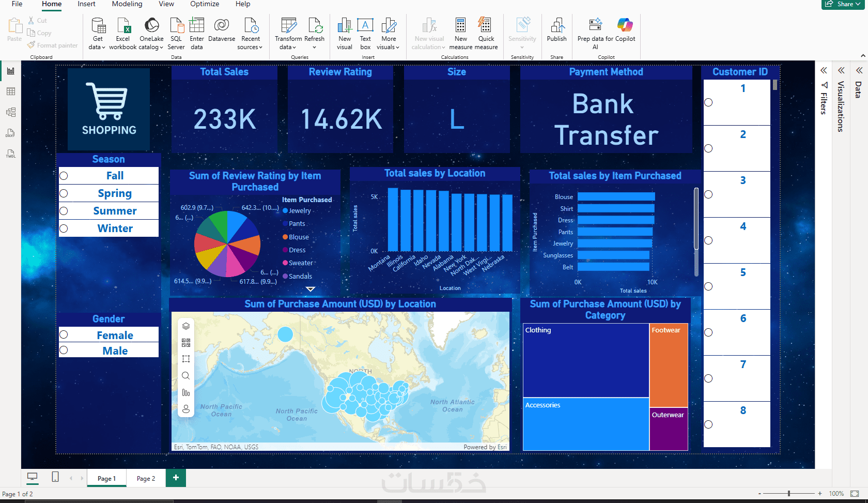The width and height of the screenshot is (868, 503).
Task: Click the Share button
Action: point(843,4)
